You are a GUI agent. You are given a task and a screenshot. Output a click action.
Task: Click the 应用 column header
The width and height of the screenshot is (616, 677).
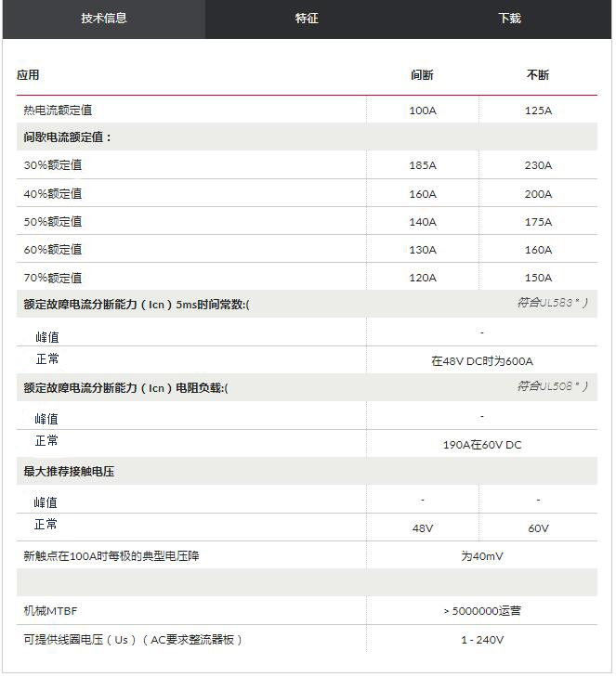29,75
